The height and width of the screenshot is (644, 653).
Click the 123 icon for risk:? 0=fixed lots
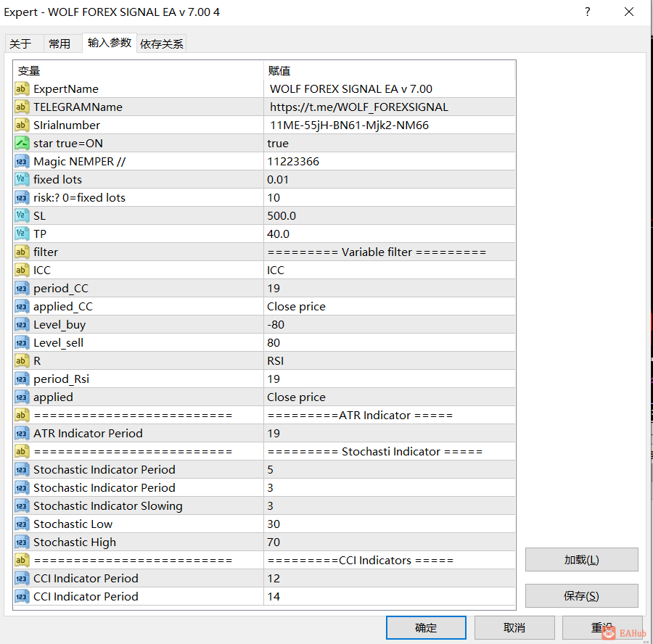pos(22,197)
